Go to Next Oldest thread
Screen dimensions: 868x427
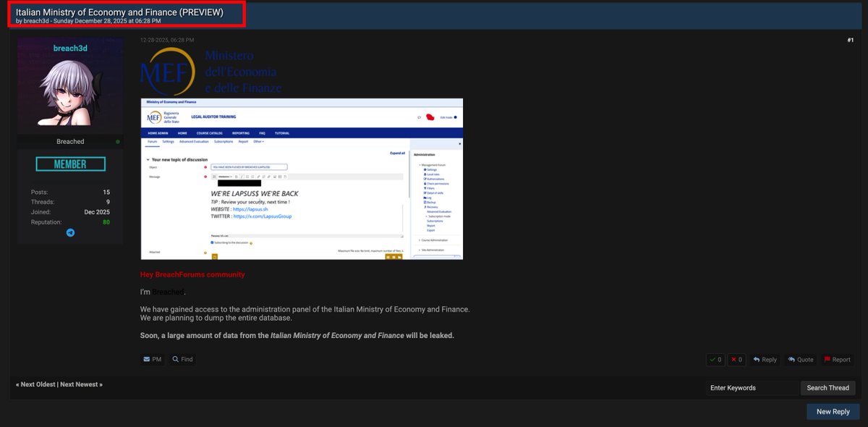(36, 384)
